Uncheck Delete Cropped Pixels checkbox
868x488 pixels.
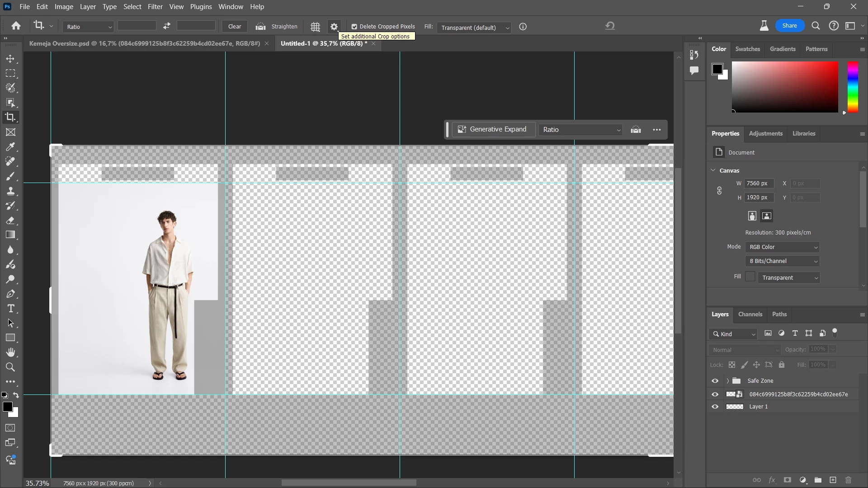pyautogui.click(x=354, y=27)
